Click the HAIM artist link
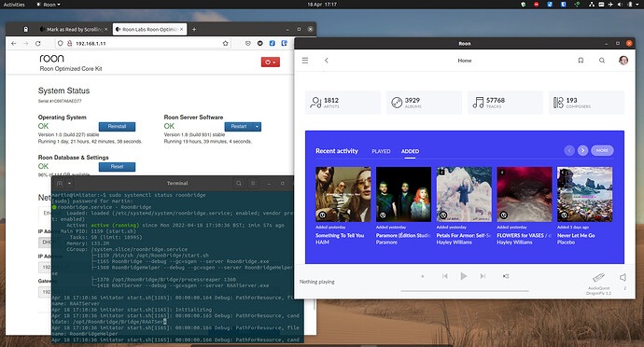 (322, 243)
